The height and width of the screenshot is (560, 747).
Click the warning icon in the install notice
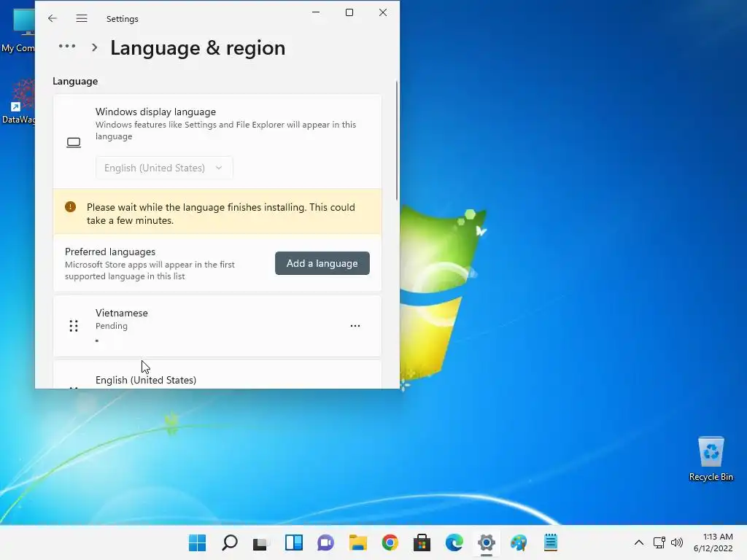point(71,206)
